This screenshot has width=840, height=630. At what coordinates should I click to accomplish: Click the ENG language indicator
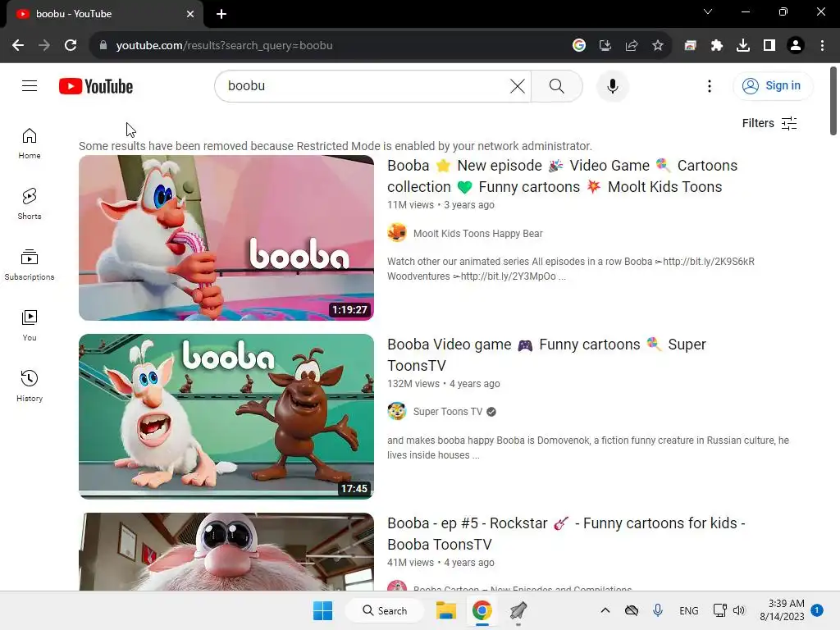(x=688, y=610)
